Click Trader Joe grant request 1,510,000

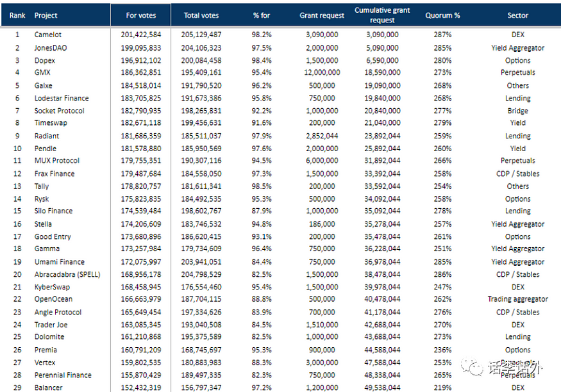322,325
